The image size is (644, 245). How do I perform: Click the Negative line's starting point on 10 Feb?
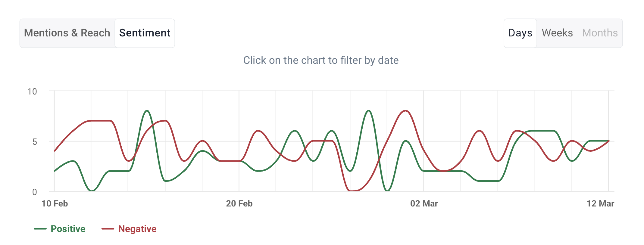55,151
